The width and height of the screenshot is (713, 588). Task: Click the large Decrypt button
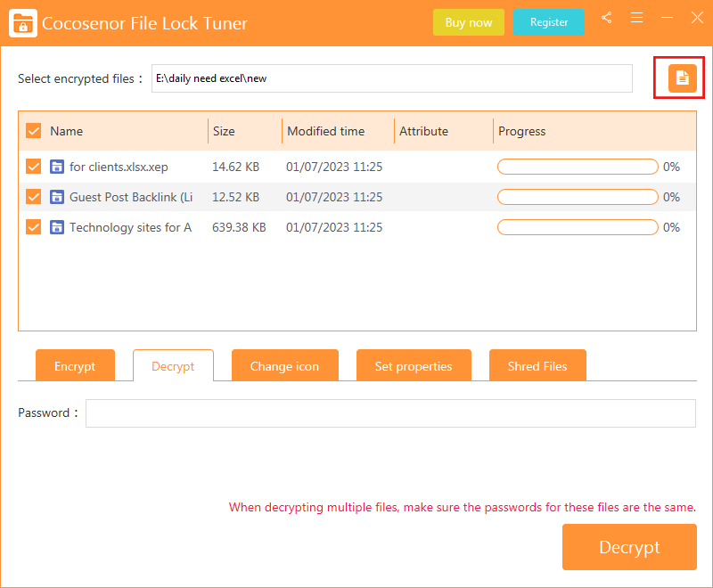(x=629, y=547)
